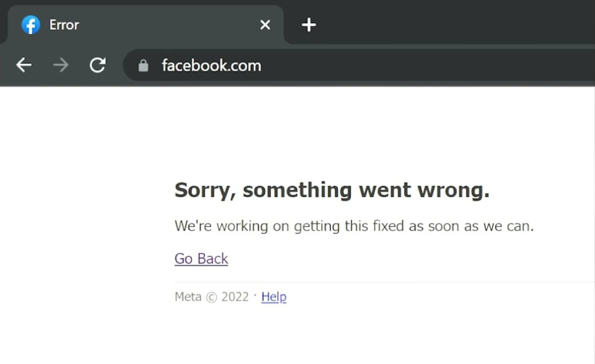Click the word Meta in the footer

[x=188, y=297]
